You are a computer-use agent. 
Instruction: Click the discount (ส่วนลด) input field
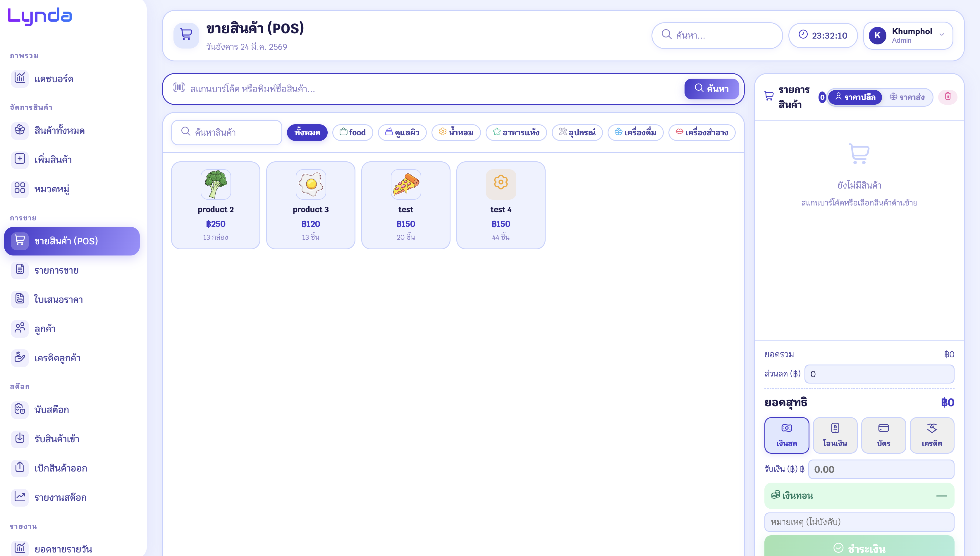(x=879, y=374)
